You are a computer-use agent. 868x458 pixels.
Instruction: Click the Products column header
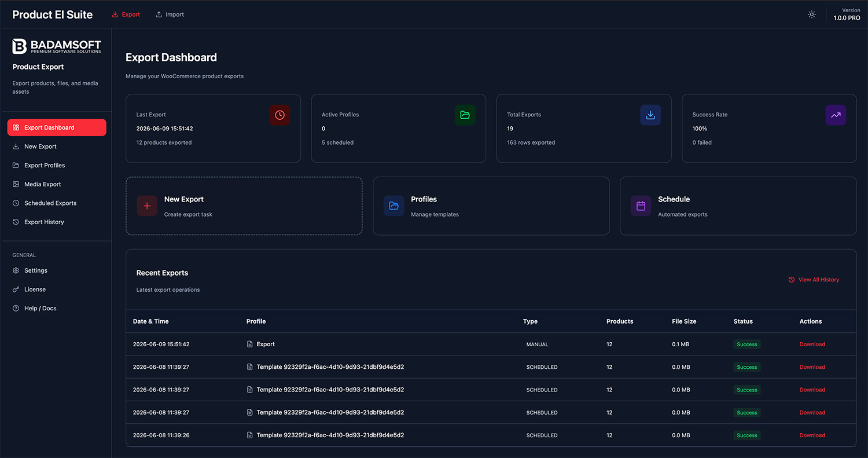coord(620,321)
